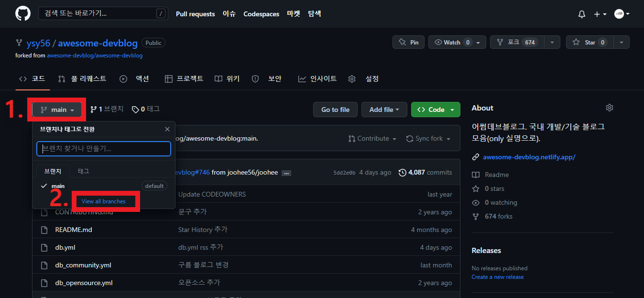Open the Create a new release link
The width and height of the screenshot is (644, 298).
(498, 277)
